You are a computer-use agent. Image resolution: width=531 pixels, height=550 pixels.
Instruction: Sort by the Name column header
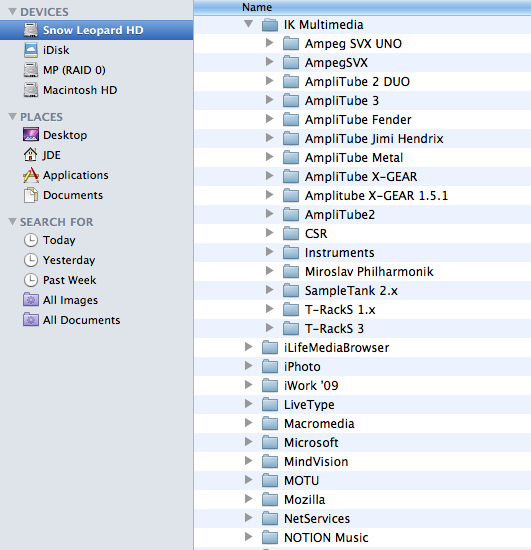click(362, 7)
